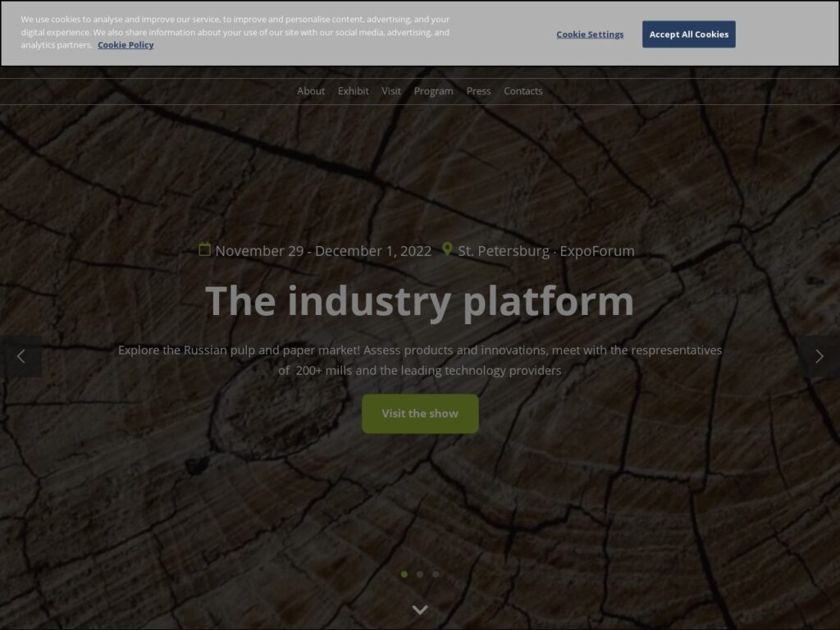
Task: Click the Visit the show button
Action: point(420,413)
